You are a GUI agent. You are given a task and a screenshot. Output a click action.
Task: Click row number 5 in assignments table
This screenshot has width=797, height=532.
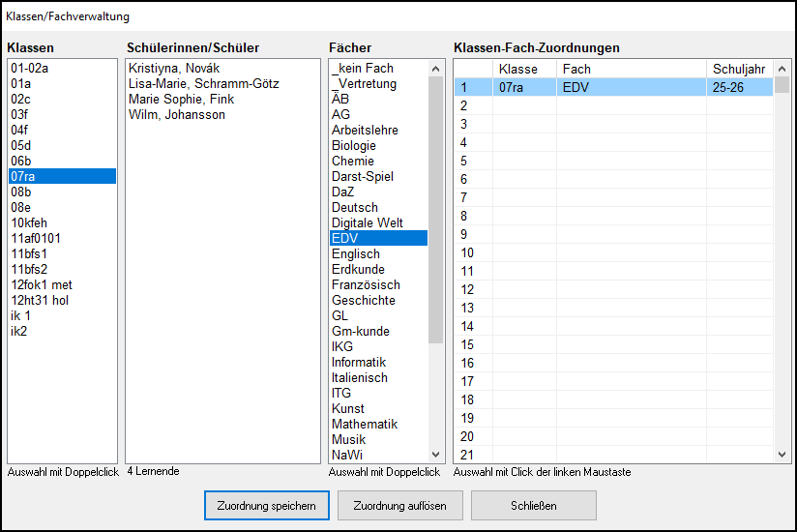(x=464, y=161)
